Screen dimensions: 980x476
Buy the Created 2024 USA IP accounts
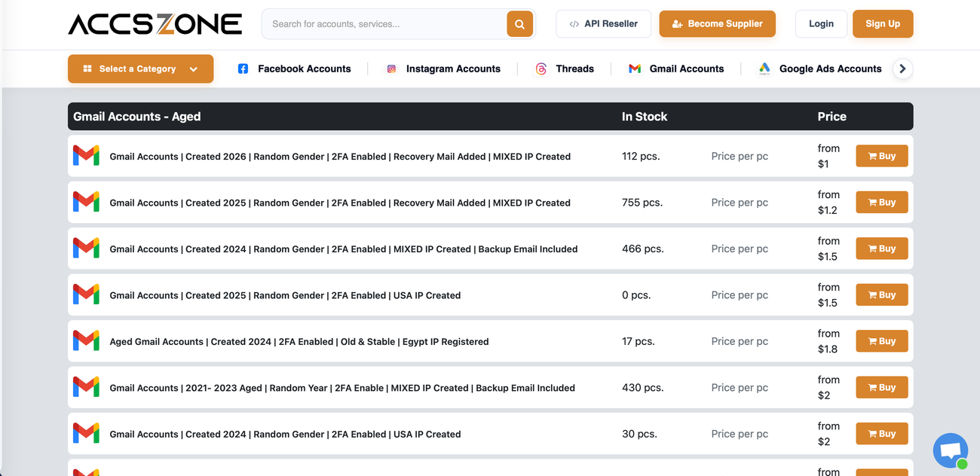point(881,434)
